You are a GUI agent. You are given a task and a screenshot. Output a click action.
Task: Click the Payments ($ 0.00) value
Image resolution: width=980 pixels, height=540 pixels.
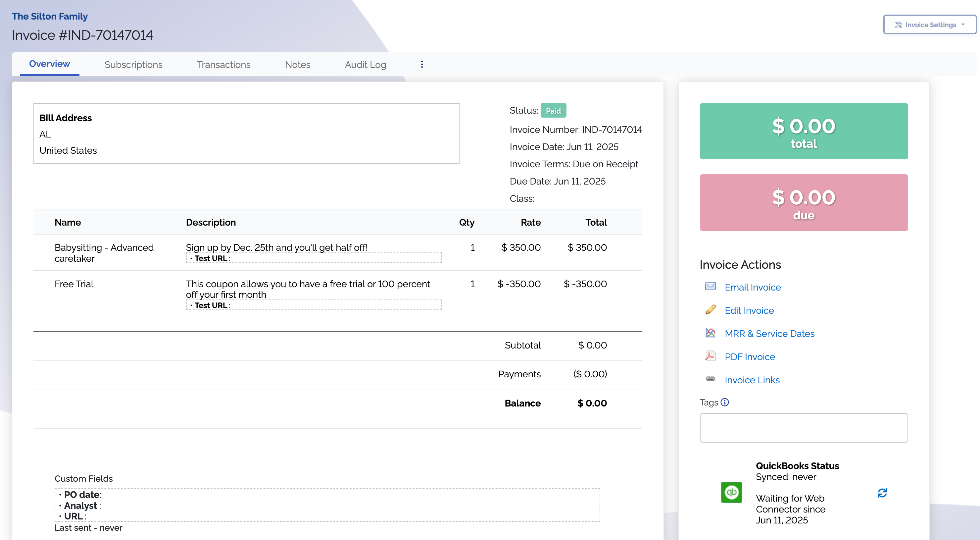[x=590, y=374]
